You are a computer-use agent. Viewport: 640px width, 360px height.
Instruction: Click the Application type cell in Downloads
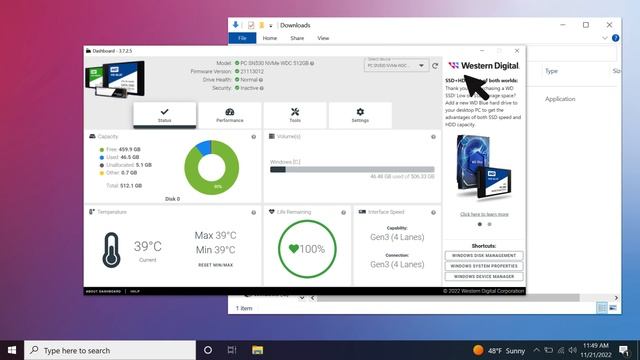(560, 99)
